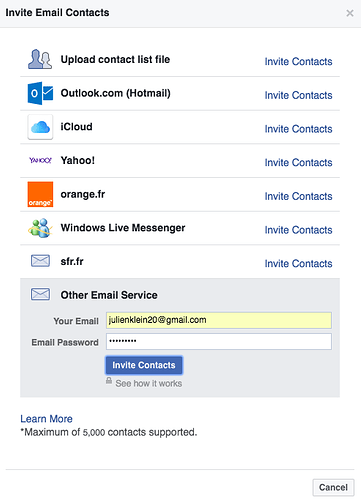Open the See how it works link
This screenshot has width=361, height=500.
pos(149,384)
